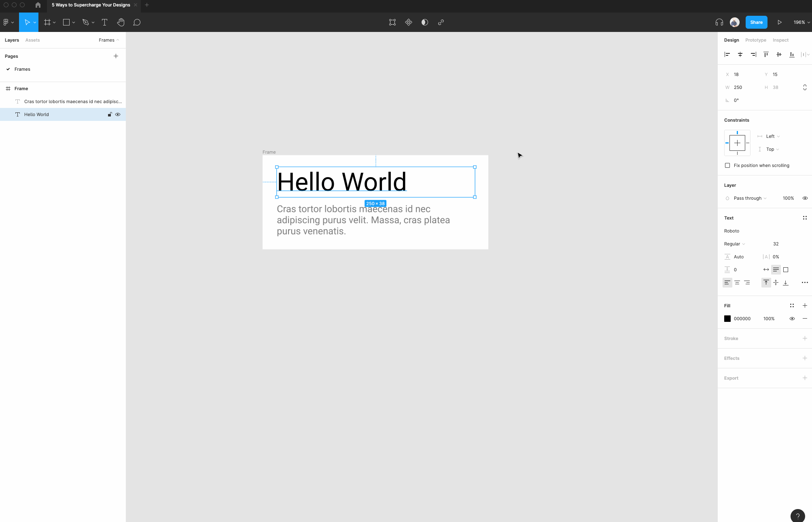
Task: Align selection bottom
Action: click(792, 54)
